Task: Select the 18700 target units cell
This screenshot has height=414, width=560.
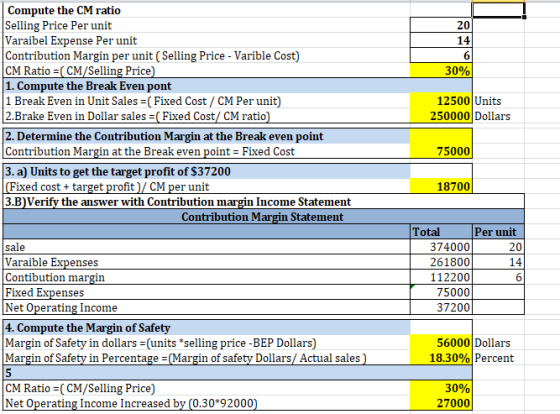Action: click(x=441, y=186)
